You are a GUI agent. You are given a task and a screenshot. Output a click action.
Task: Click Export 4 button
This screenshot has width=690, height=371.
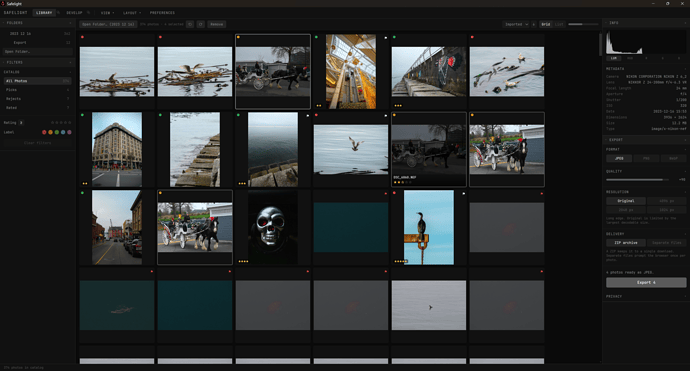click(646, 282)
